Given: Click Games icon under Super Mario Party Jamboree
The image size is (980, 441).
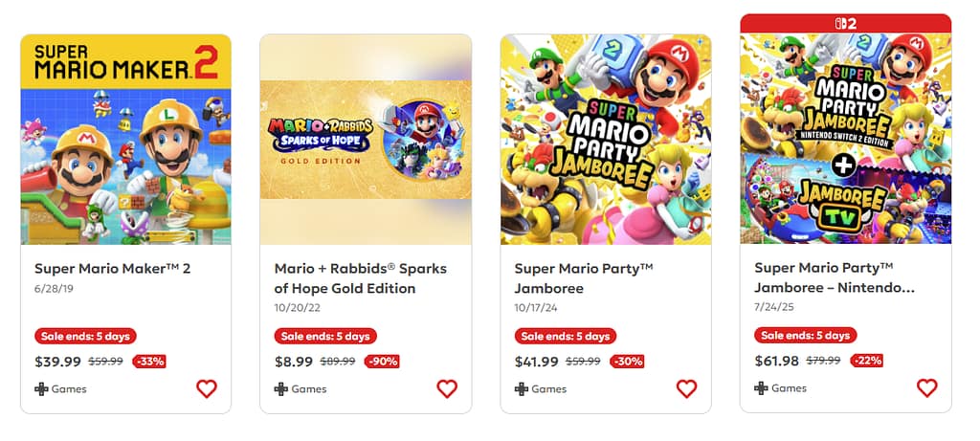Looking at the screenshot, I should tap(522, 389).
